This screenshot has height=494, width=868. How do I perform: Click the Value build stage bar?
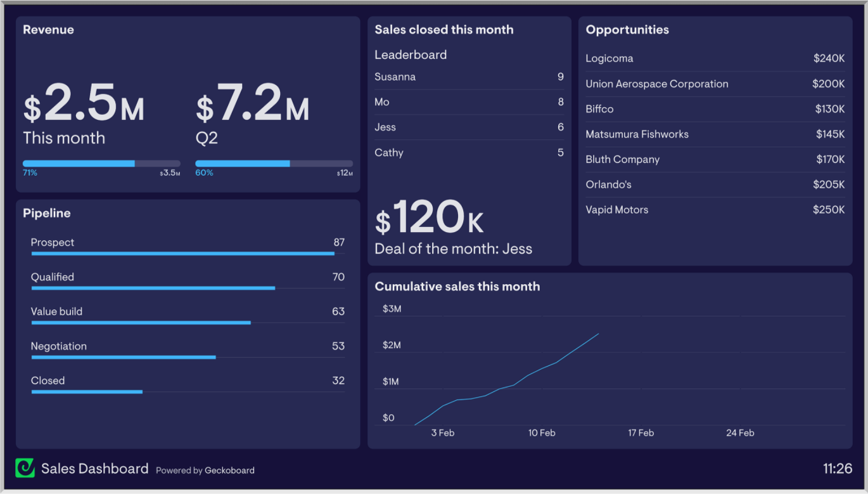pos(141,323)
